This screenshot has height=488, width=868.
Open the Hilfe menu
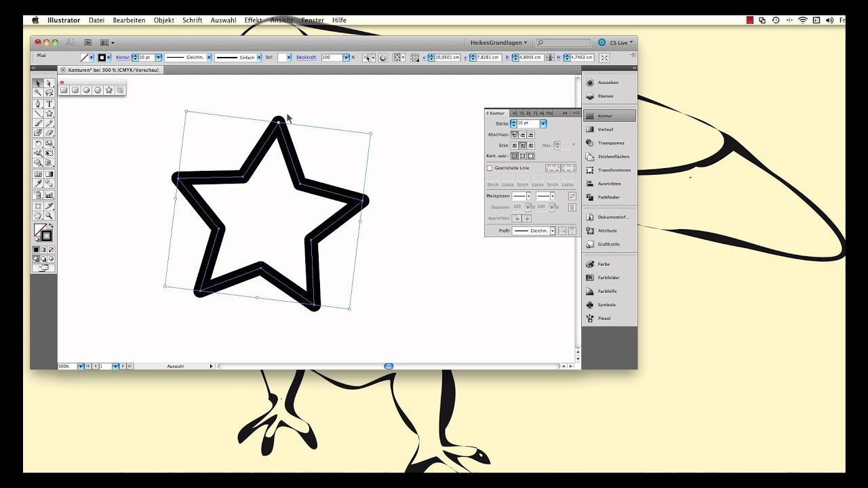coord(339,20)
